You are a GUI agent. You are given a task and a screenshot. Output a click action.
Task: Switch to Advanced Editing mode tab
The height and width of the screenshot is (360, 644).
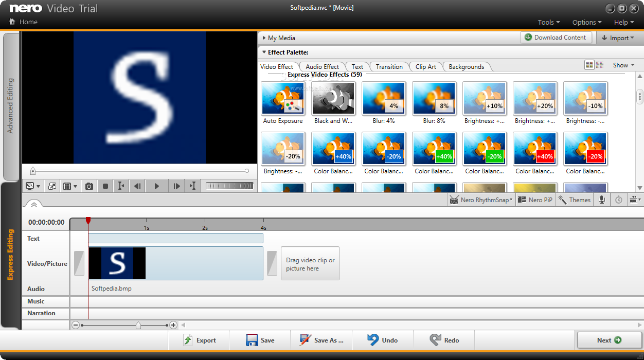11,106
